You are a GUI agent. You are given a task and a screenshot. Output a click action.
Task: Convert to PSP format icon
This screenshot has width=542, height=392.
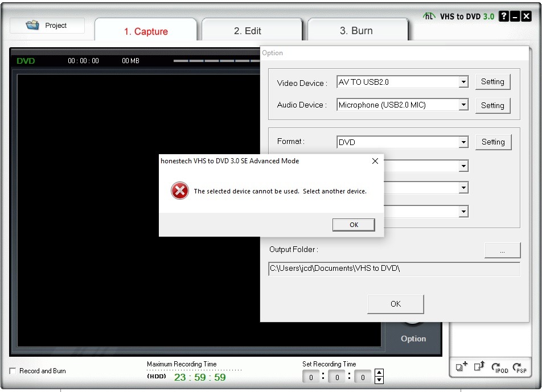coord(520,368)
